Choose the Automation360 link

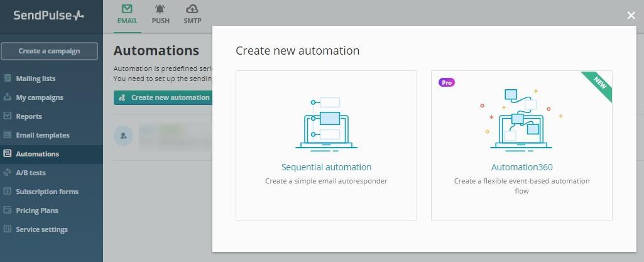pyautogui.click(x=521, y=167)
